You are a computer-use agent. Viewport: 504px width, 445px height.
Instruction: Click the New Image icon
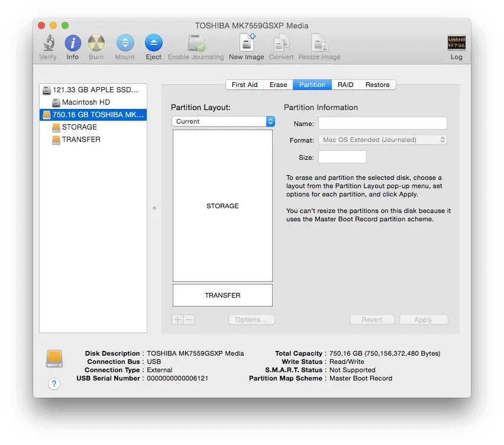point(246,44)
